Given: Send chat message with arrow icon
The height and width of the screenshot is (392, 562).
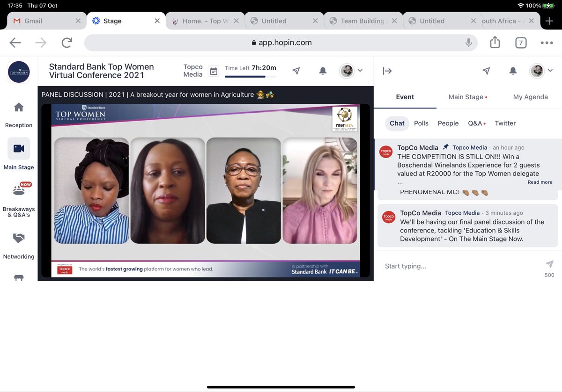Looking at the screenshot, I should tap(550, 264).
